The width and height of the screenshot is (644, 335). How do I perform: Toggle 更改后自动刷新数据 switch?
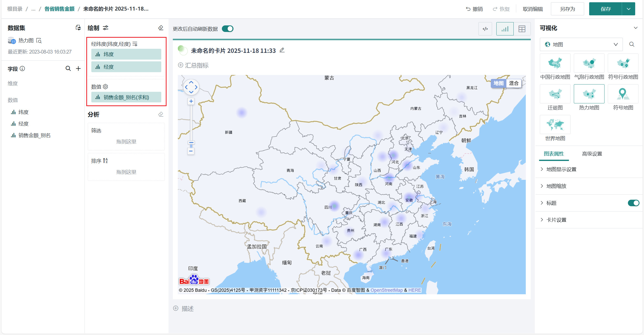228,29
